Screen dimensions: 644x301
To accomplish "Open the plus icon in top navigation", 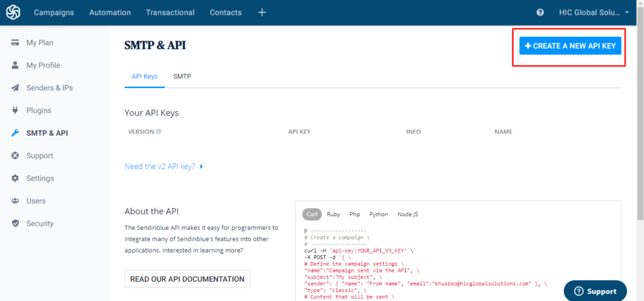I will [262, 13].
